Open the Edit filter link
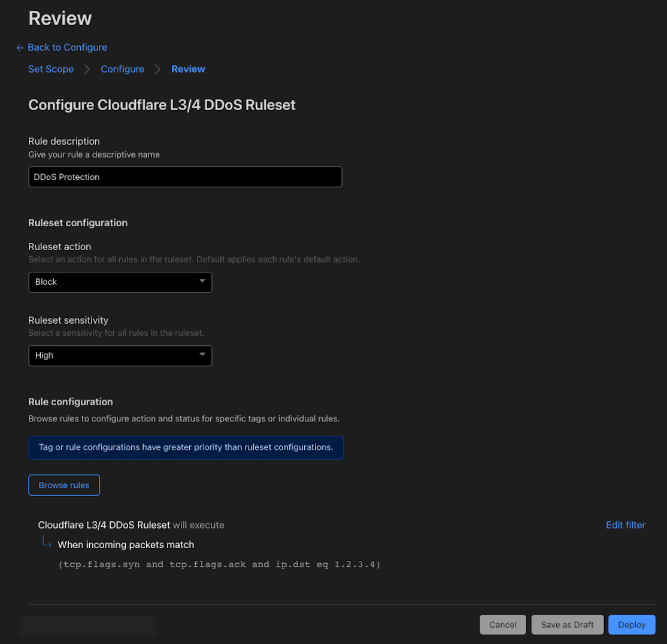This screenshot has height=644, width=667. point(626,525)
